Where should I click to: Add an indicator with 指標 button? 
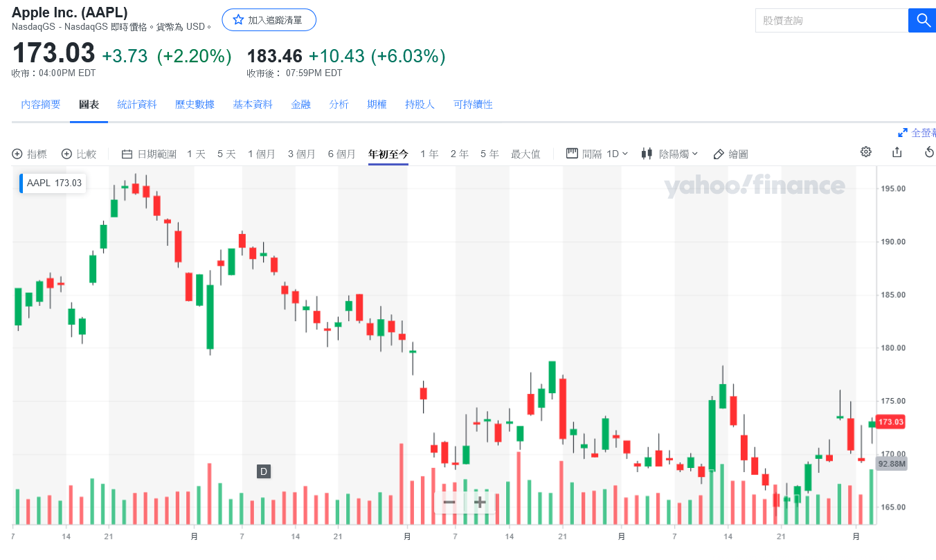tap(30, 154)
